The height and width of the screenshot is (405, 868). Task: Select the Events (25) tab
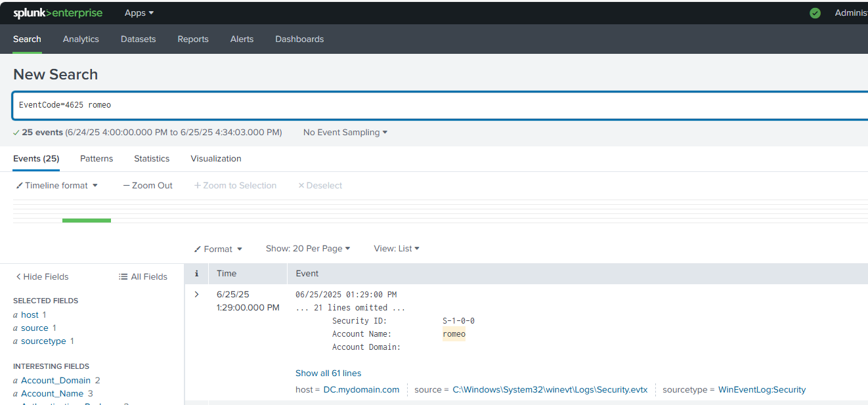36,159
